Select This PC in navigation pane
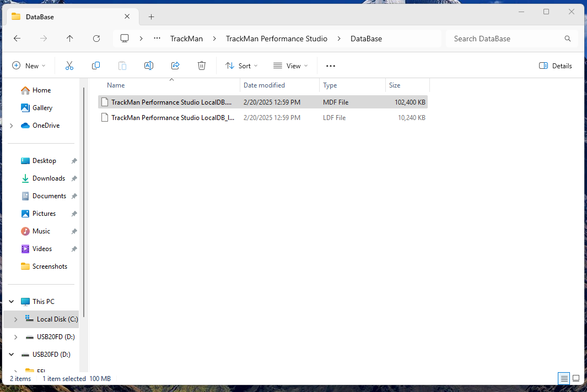 pos(38,302)
